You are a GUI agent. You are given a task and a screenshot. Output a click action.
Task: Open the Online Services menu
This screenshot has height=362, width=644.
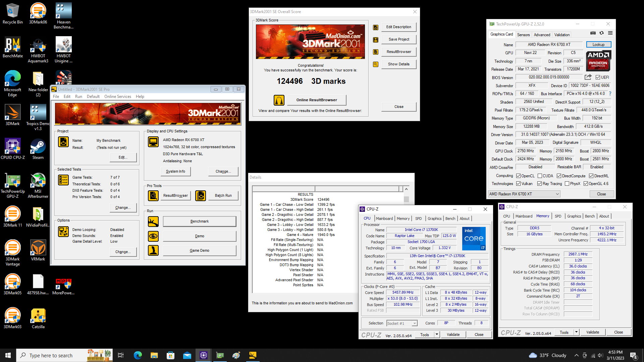[117, 97]
